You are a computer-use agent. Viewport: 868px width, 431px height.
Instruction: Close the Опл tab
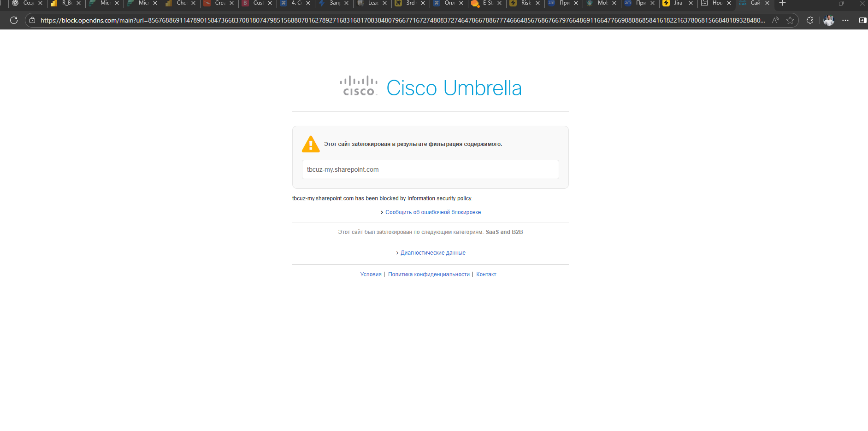[461, 3]
